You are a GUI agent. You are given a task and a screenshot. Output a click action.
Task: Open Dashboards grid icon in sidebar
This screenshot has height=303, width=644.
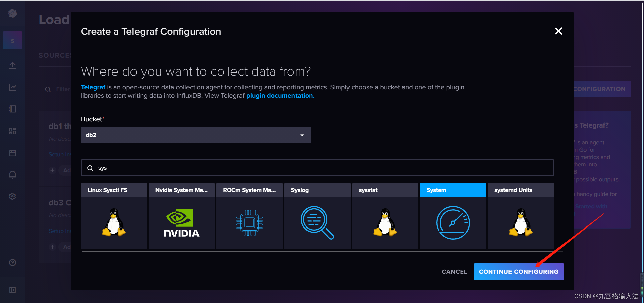[12, 131]
